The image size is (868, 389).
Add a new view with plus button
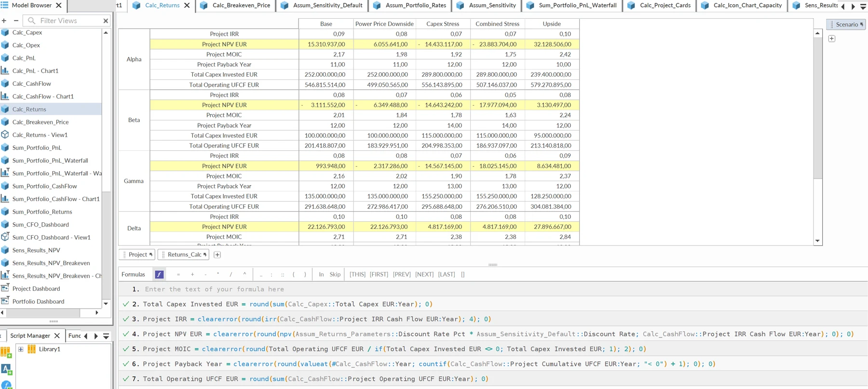tap(4, 21)
